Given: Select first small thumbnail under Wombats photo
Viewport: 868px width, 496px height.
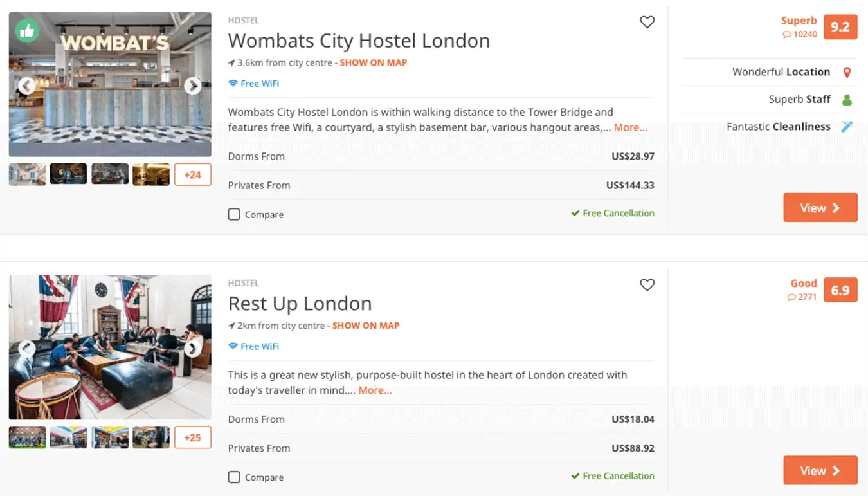Looking at the screenshot, I should pos(28,174).
